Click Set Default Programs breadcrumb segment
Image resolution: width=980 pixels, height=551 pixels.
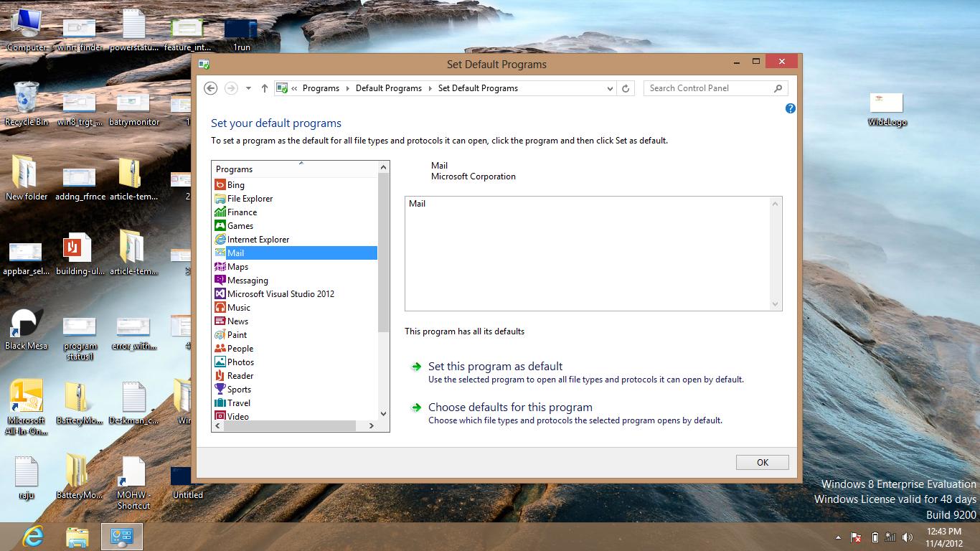click(478, 88)
